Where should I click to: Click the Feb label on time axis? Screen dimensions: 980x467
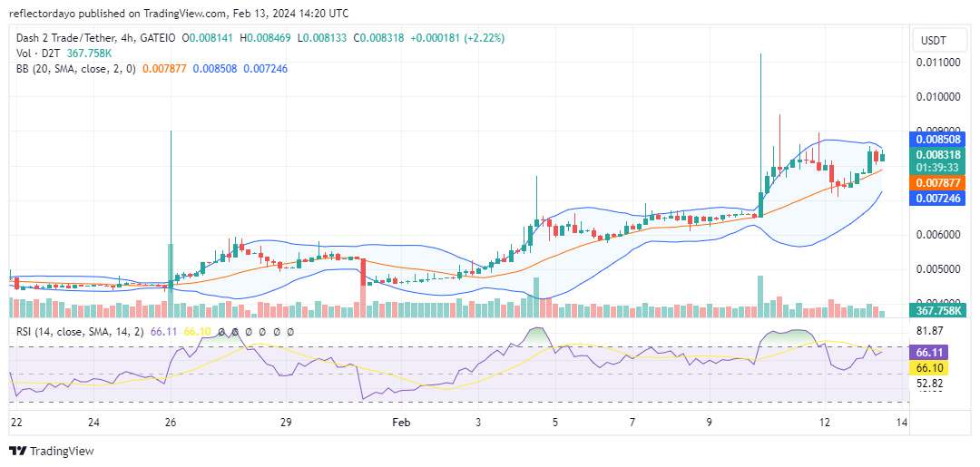(401, 423)
